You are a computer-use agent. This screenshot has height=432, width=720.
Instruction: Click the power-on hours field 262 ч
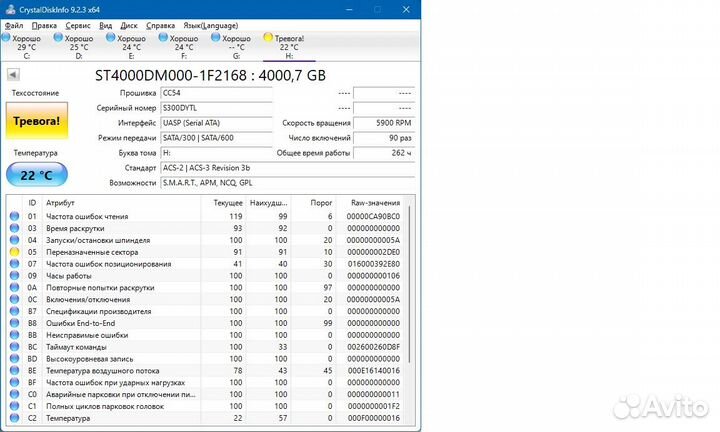tap(384, 153)
